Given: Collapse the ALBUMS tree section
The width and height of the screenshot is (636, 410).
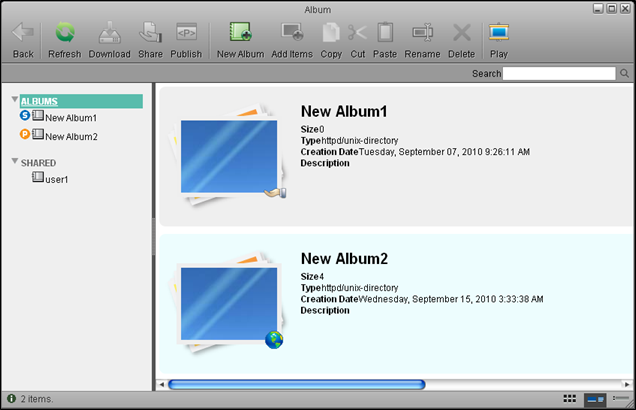Looking at the screenshot, I should [x=15, y=101].
